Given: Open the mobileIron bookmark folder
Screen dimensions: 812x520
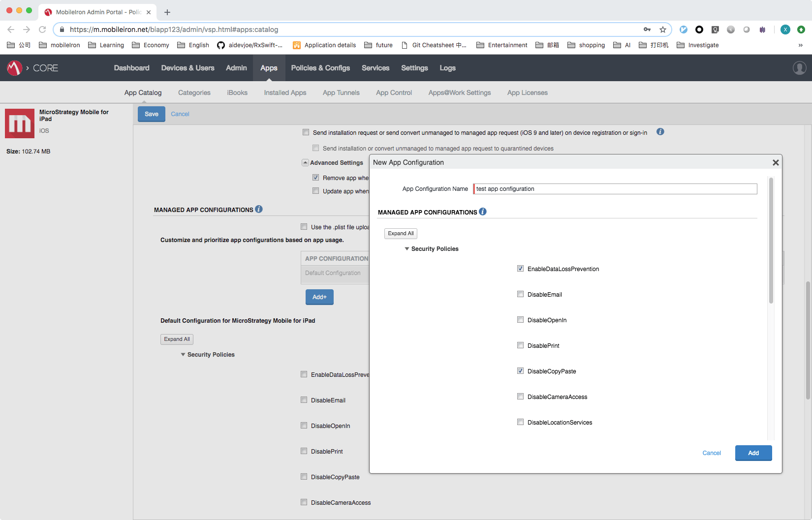Looking at the screenshot, I should [x=60, y=45].
